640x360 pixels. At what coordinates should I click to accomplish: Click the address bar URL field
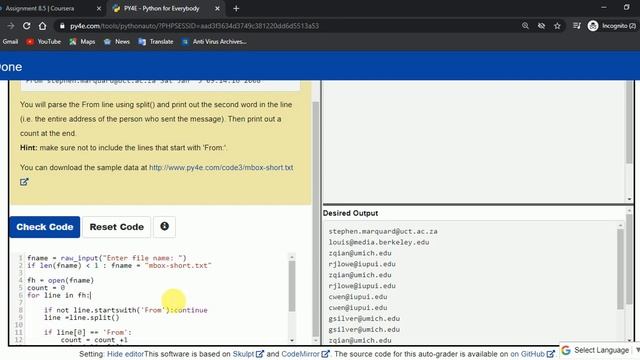click(x=286, y=26)
